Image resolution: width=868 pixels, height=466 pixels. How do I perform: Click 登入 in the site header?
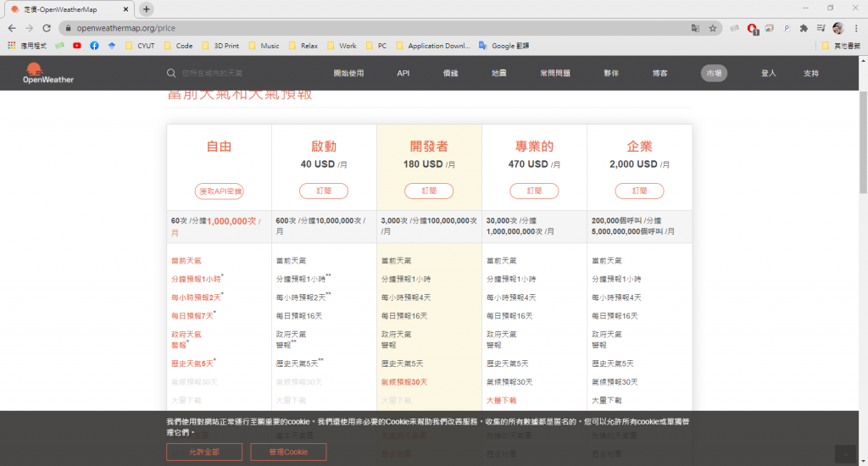click(768, 73)
